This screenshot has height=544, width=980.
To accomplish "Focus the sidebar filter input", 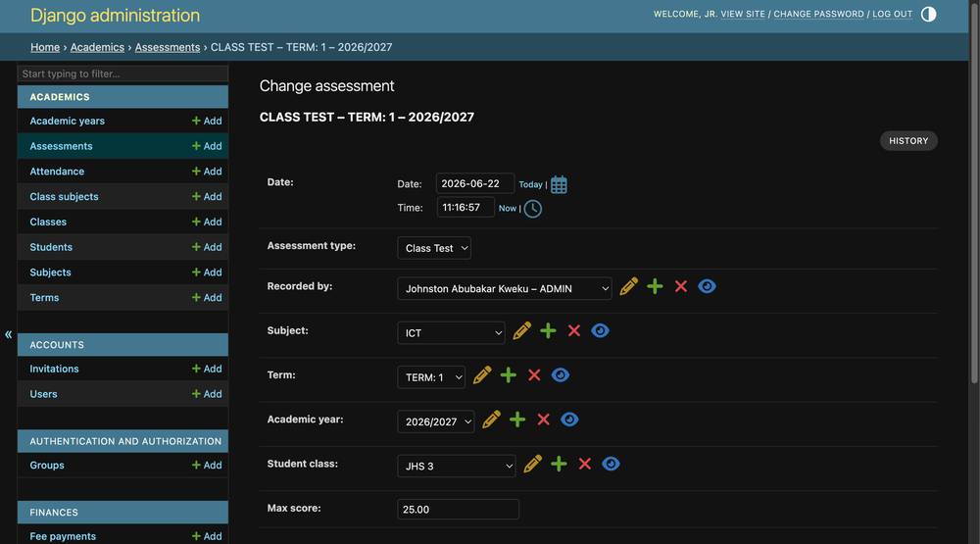I will [122, 74].
